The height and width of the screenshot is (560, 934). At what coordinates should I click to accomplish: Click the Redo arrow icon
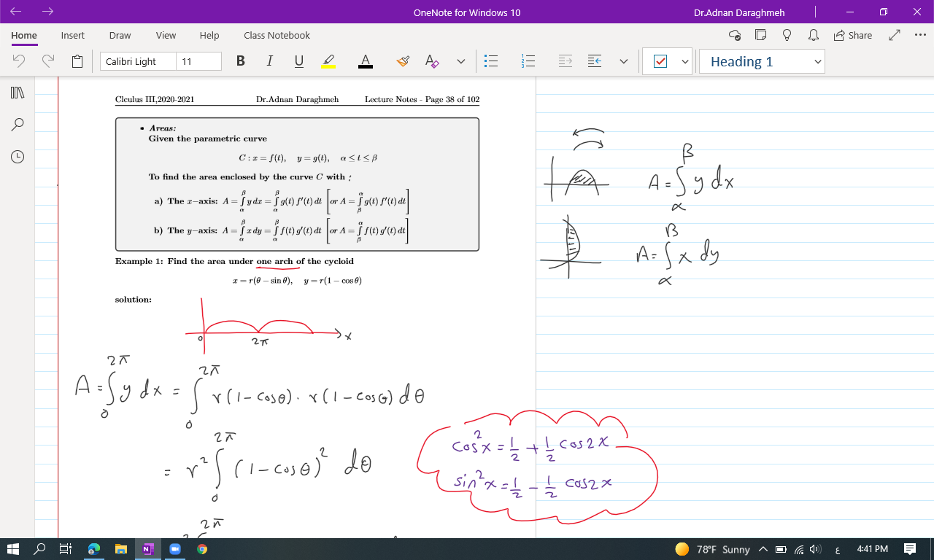point(48,61)
